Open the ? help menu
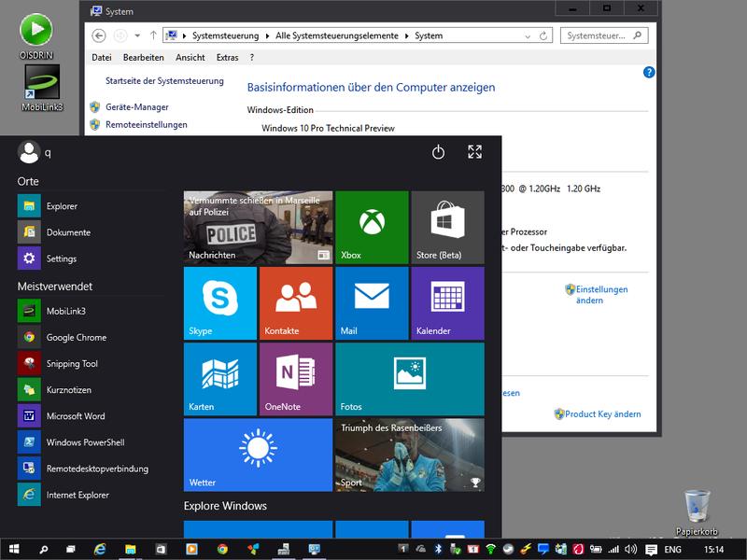This screenshot has height=560, width=747. click(251, 57)
